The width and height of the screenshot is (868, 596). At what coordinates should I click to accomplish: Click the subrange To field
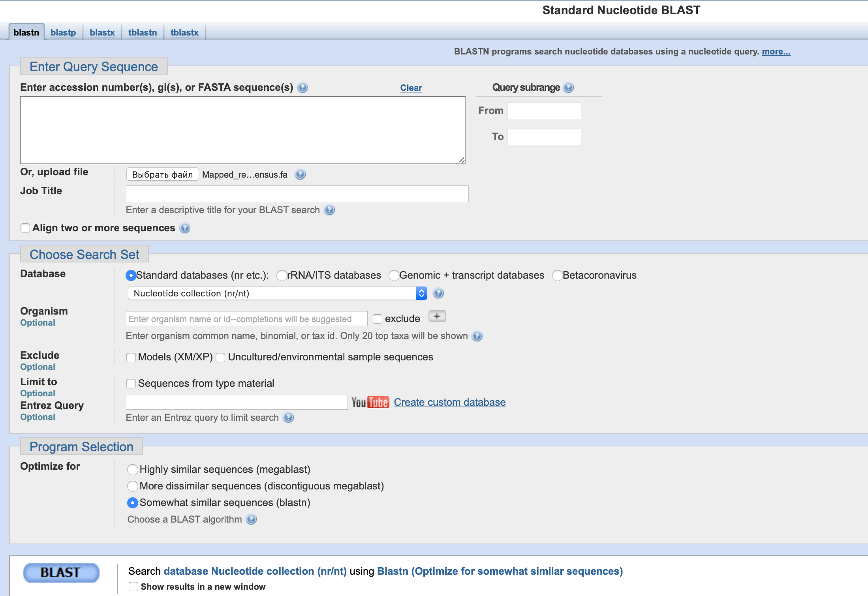coord(544,137)
